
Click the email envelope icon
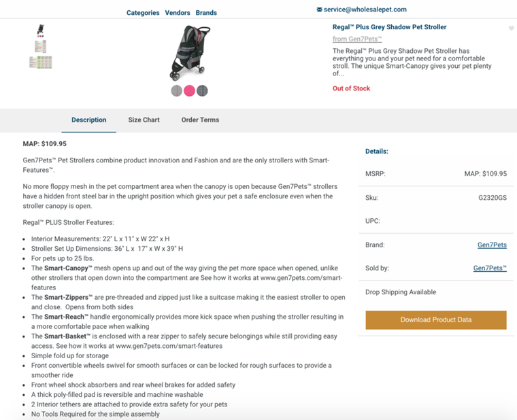click(320, 10)
